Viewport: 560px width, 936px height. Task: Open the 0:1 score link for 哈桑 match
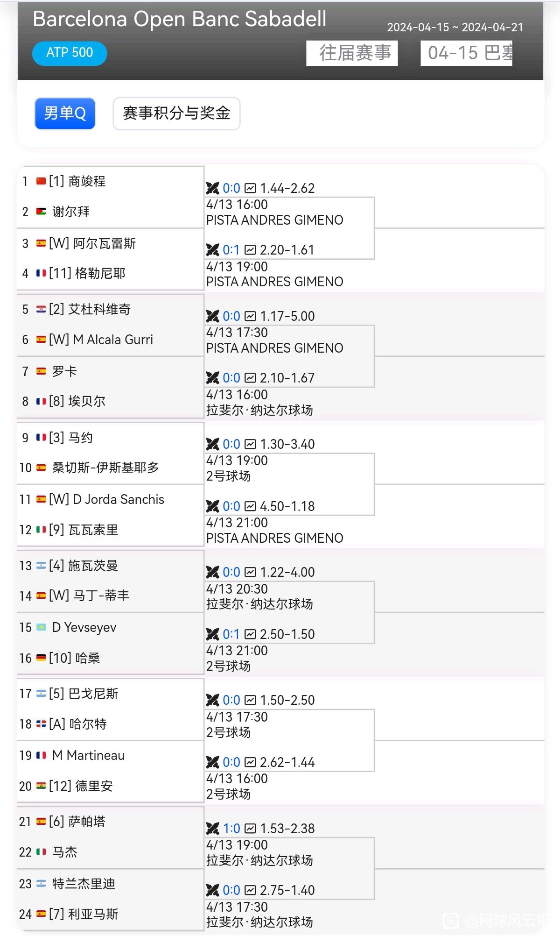[x=231, y=634]
